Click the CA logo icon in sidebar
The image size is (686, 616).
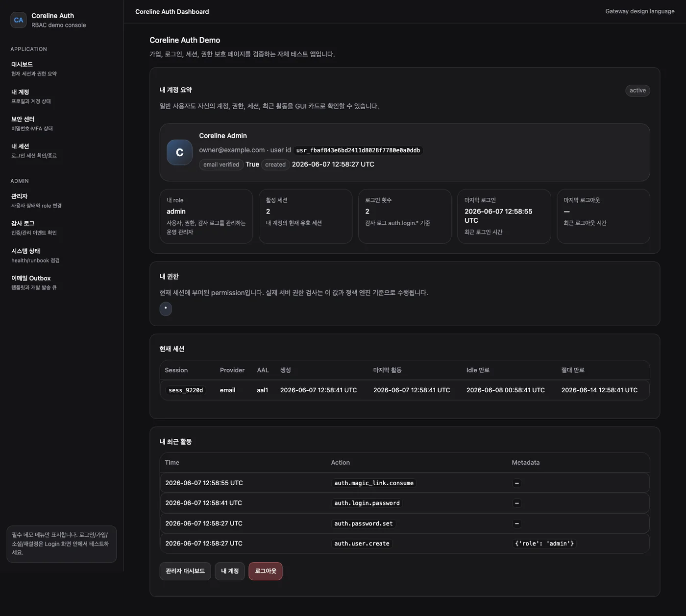pyautogui.click(x=19, y=20)
